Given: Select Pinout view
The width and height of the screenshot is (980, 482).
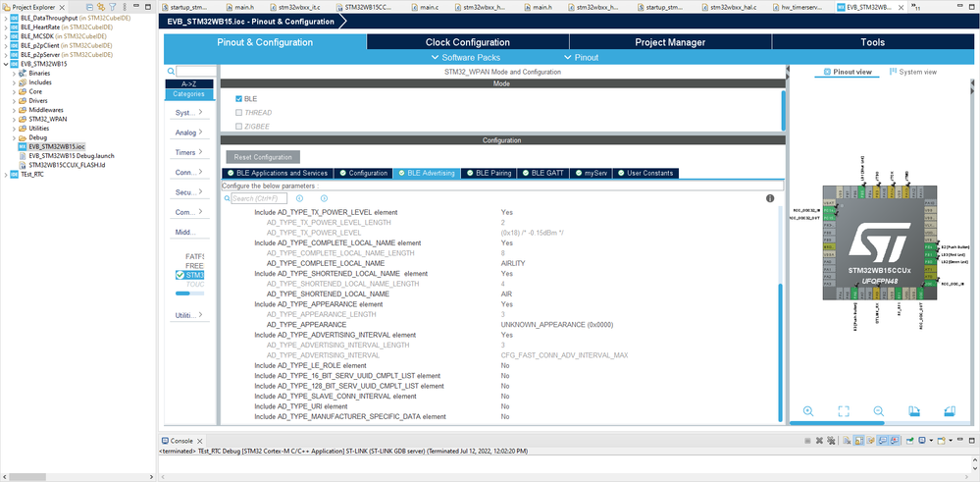Looking at the screenshot, I should pos(848,72).
